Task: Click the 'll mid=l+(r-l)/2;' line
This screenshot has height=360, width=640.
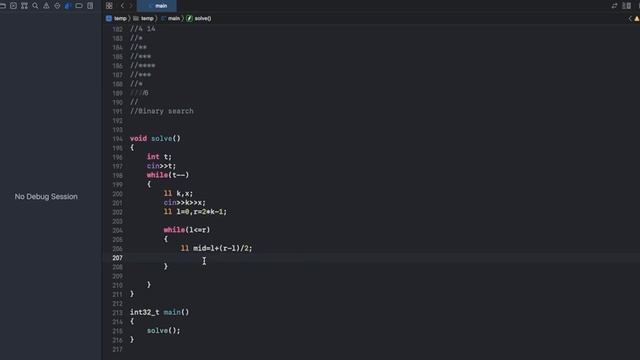Action: coord(216,248)
